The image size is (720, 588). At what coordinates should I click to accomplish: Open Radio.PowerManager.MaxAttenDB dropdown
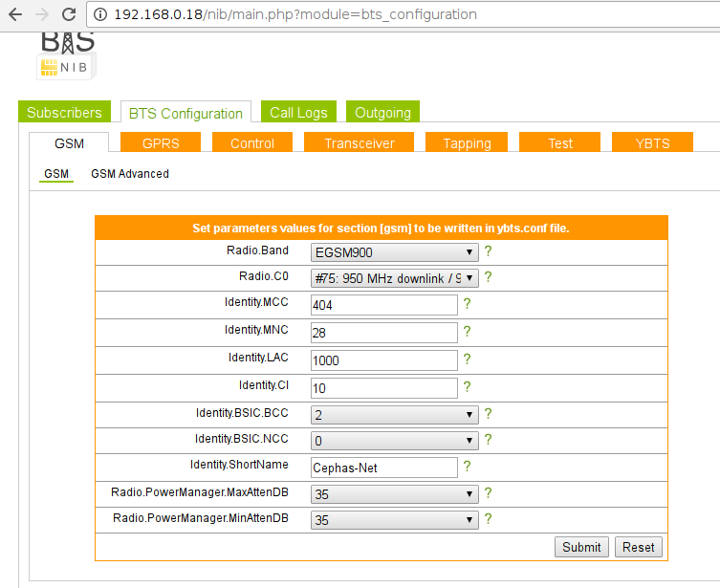click(x=395, y=494)
